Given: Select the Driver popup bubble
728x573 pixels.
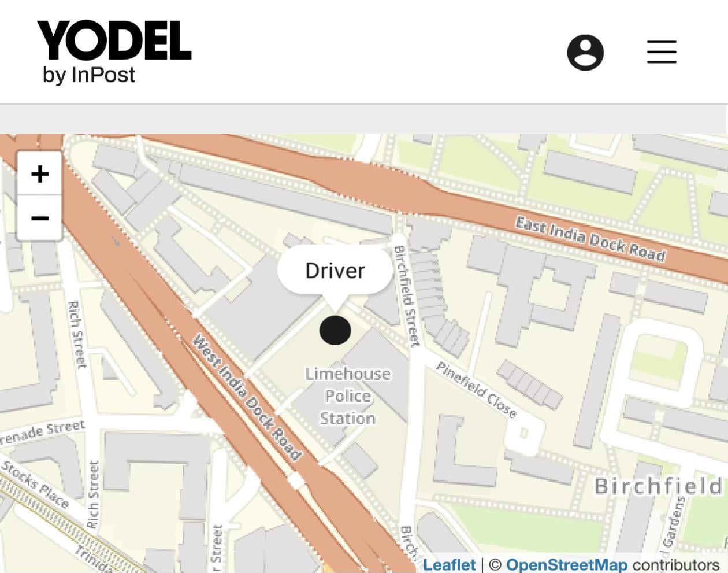Looking at the screenshot, I should coord(335,271).
